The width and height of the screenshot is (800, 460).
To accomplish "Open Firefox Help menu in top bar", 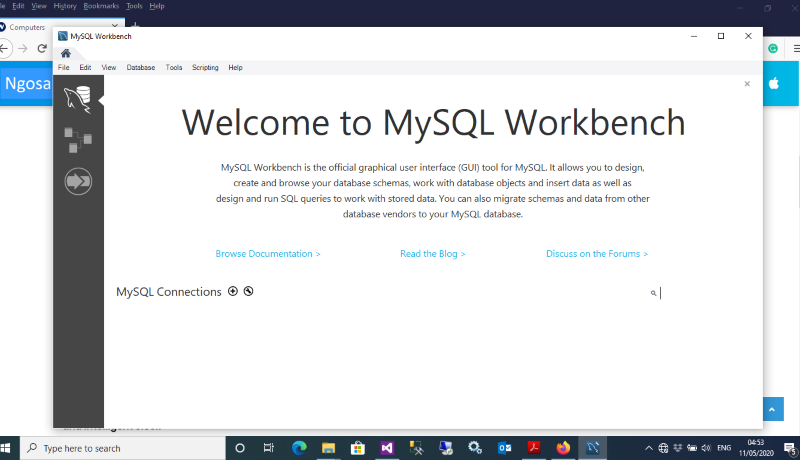I will pyautogui.click(x=157, y=6).
